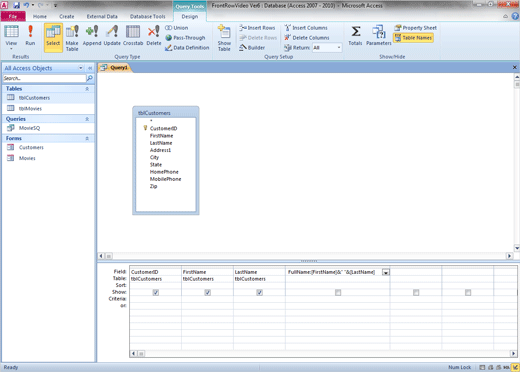
Task: Choose the Crosstab query type
Action: 133,36
